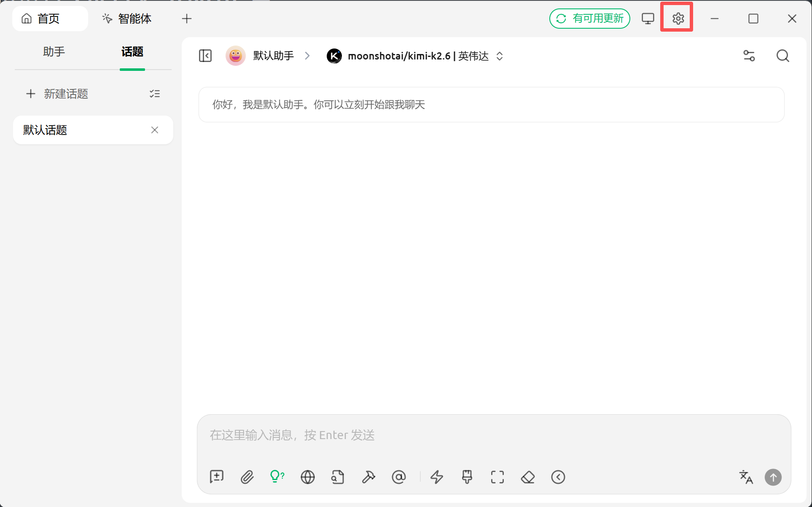Open the topic list management checklist icon
812x507 pixels.
pos(155,94)
